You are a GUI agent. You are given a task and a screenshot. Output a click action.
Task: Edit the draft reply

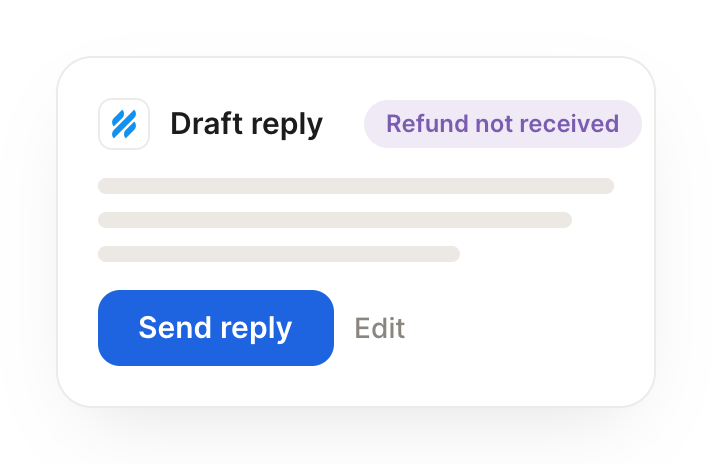tap(380, 328)
